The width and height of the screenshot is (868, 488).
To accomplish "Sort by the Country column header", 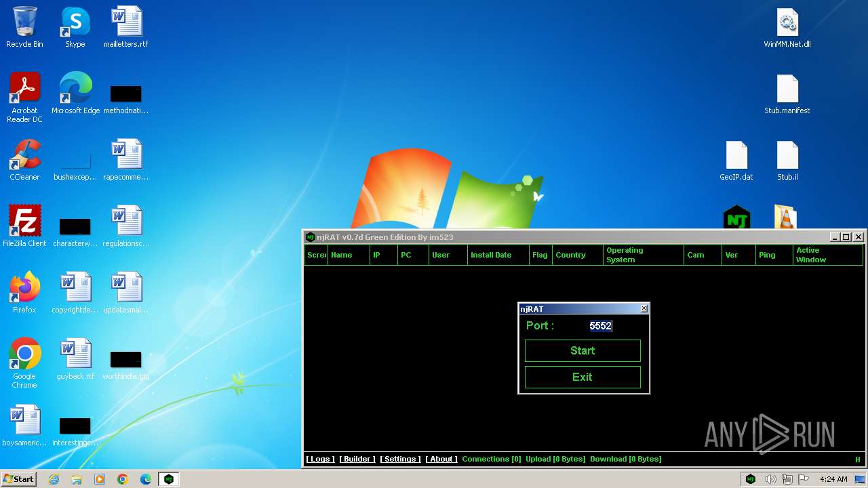I will 578,255.
